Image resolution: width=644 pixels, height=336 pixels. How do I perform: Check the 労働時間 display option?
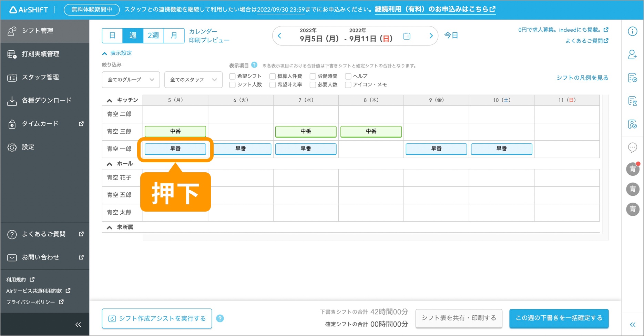pos(313,76)
